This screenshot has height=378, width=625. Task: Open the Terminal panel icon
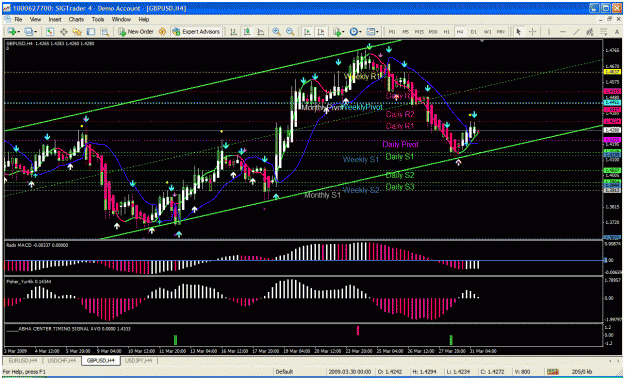point(91,32)
